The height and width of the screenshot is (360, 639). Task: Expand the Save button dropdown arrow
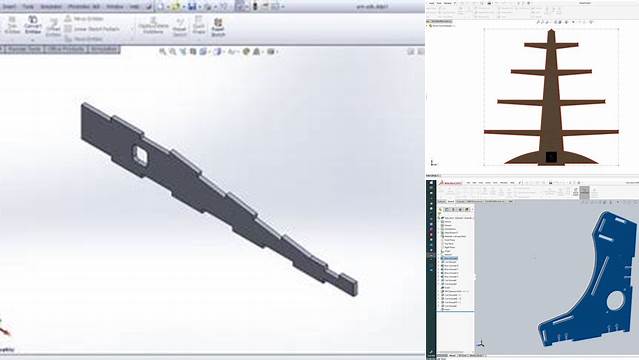[199, 7]
